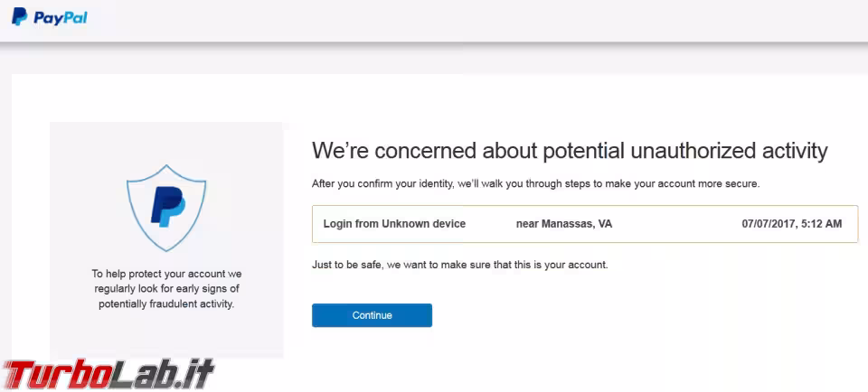Click the 'To help protect your account' caption
The image size is (868, 392).
(x=166, y=274)
